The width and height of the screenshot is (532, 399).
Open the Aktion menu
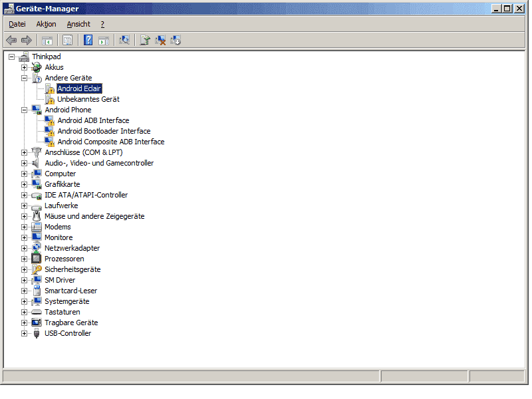pyautogui.click(x=46, y=24)
